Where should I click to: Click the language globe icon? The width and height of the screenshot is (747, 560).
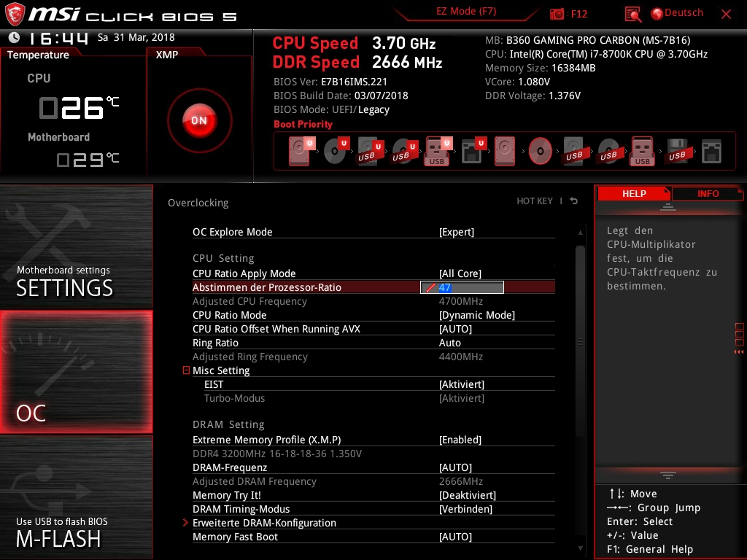click(657, 14)
